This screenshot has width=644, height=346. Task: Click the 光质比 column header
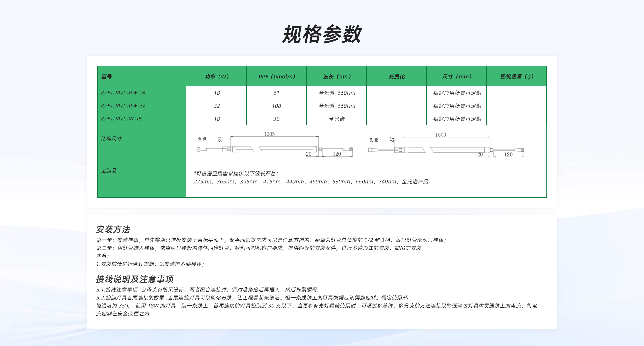(396, 77)
